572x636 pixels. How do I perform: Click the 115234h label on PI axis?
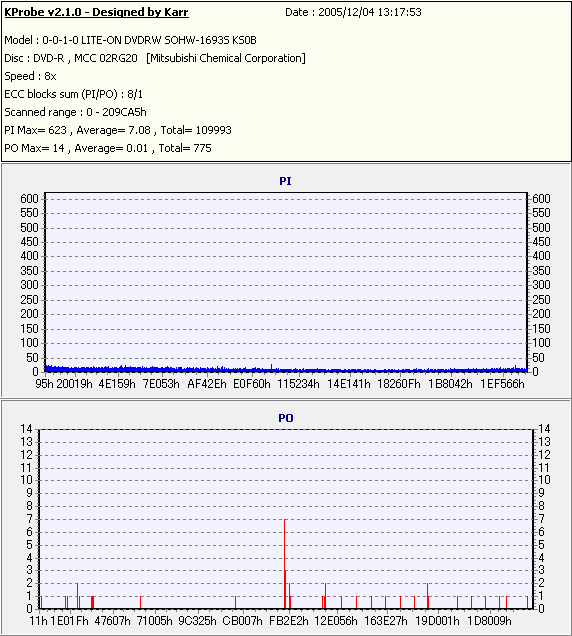click(298, 384)
